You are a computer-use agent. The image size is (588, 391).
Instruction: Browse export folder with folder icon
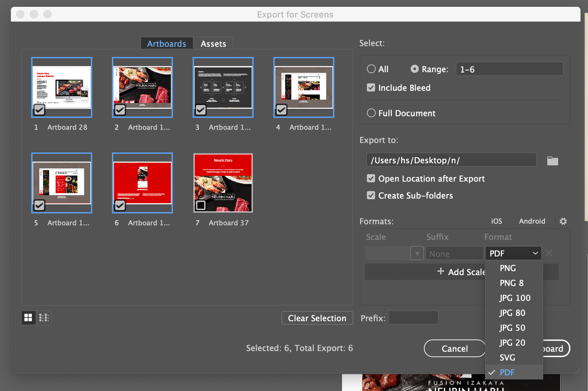click(x=552, y=161)
